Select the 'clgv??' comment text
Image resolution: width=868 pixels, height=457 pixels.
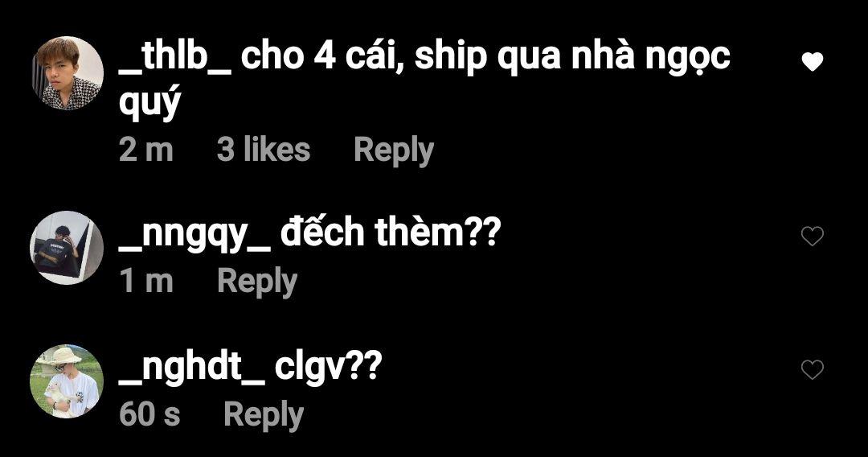(x=328, y=367)
